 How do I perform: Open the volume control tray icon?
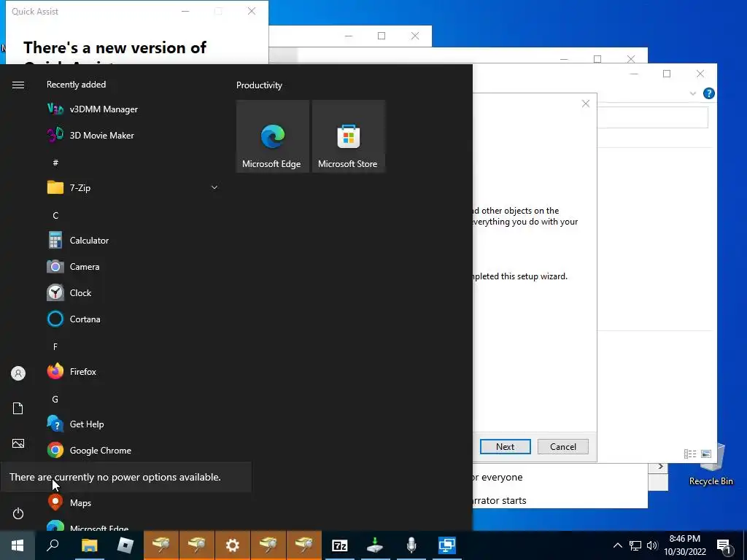[652, 545]
